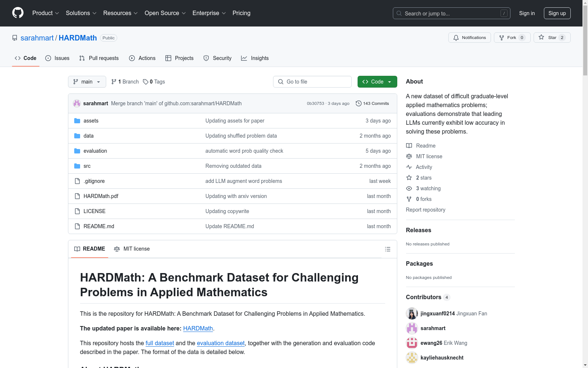Image resolution: width=588 pixels, height=368 pixels.
Task: Expand the Product menu
Action: click(x=46, y=13)
